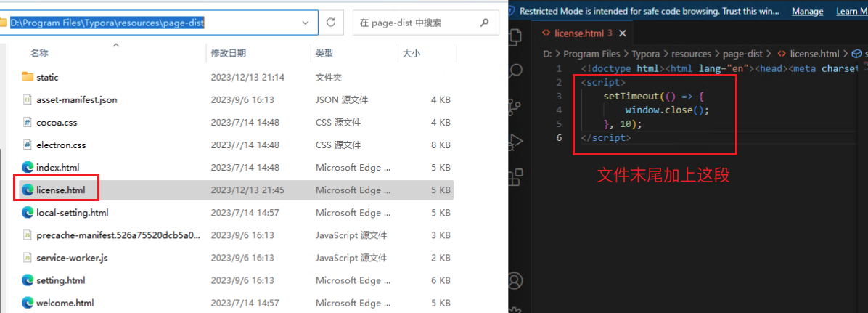This screenshot has width=868, height=313.
Task: Click the service-worker.js file icon
Action: [x=27, y=258]
